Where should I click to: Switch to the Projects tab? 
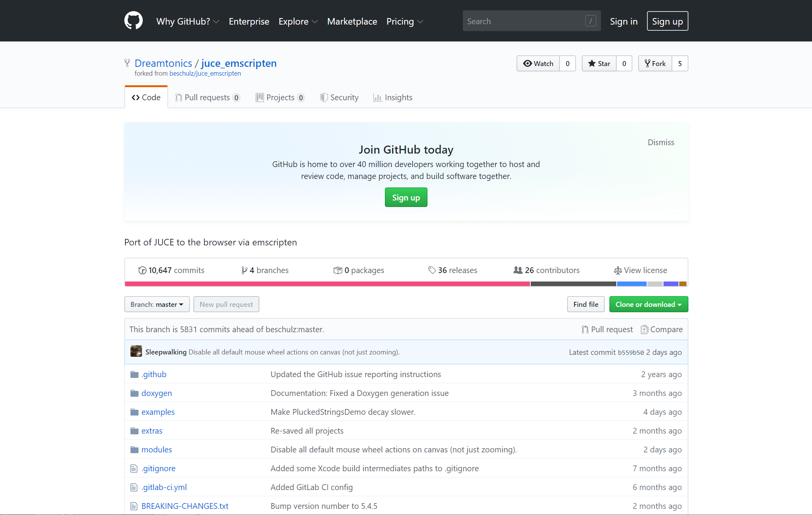point(280,97)
